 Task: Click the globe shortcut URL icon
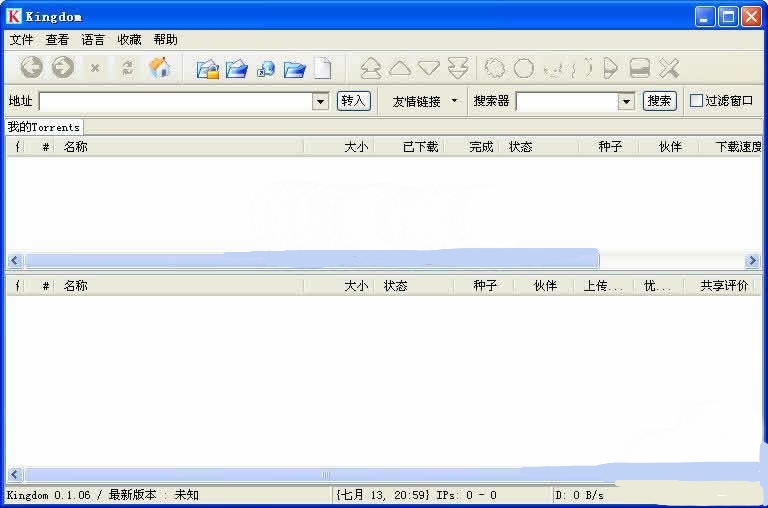[x=266, y=70]
